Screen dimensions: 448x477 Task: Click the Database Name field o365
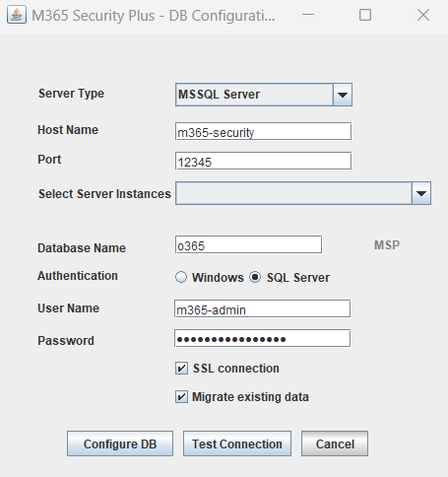coord(248,244)
